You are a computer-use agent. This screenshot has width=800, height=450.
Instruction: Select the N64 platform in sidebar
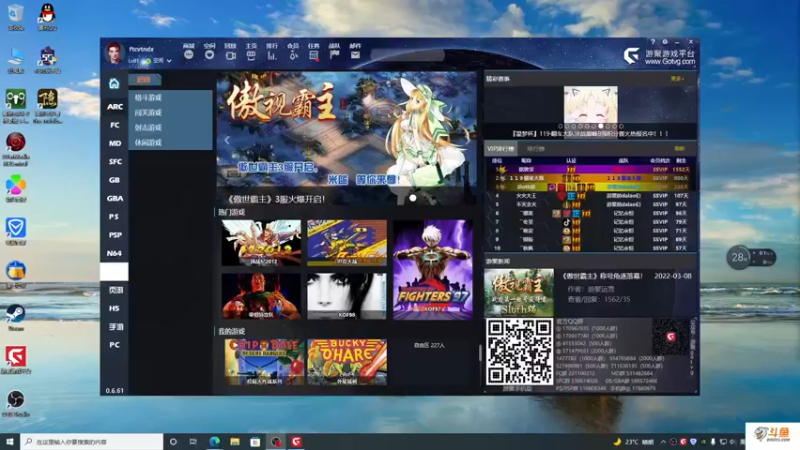tap(115, 254)
